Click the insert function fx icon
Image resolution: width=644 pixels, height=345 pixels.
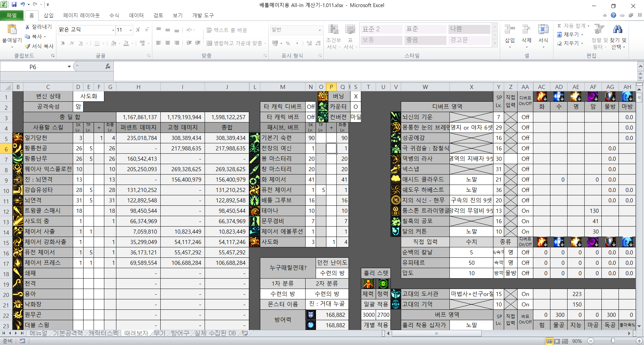pyautogui.click(x=108, y=66)
